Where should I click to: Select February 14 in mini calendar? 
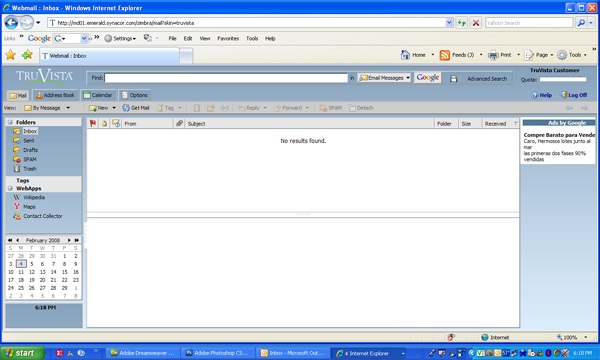pyautogui.click(x=54, y=272)
